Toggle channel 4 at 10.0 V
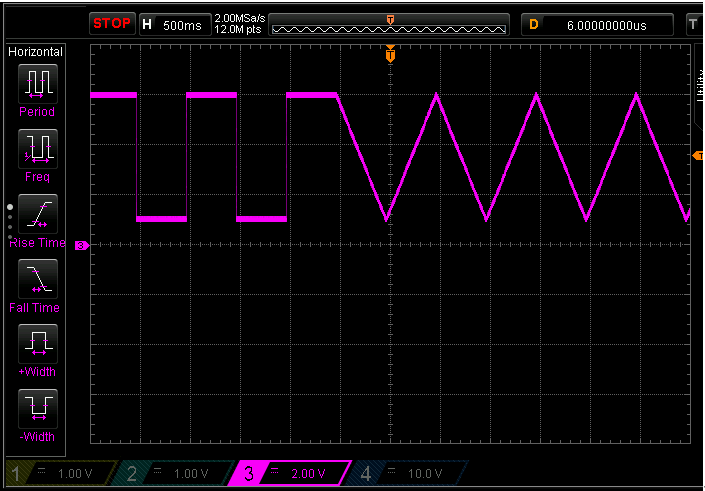 (408, 473)
